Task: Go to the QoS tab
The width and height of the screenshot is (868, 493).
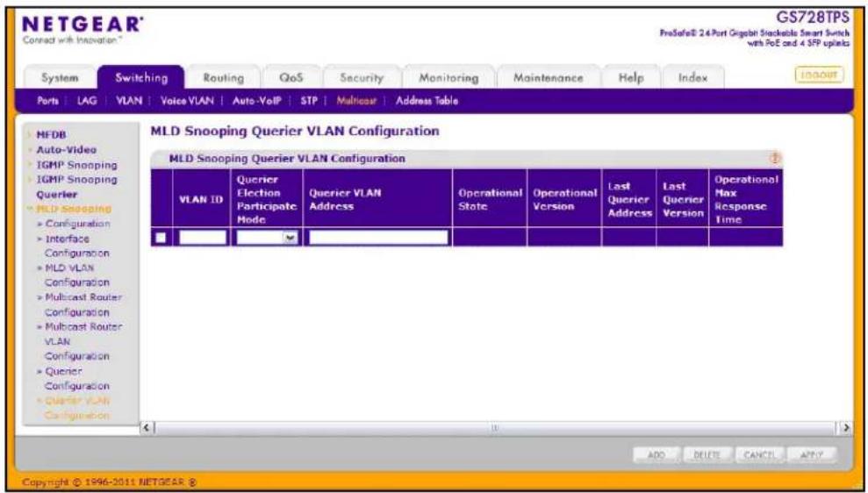Action: pos(291,78)
